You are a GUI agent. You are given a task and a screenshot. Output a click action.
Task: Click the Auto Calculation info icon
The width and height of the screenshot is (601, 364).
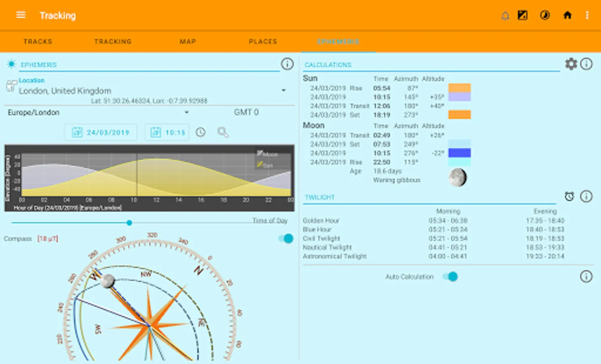(586, 277)
